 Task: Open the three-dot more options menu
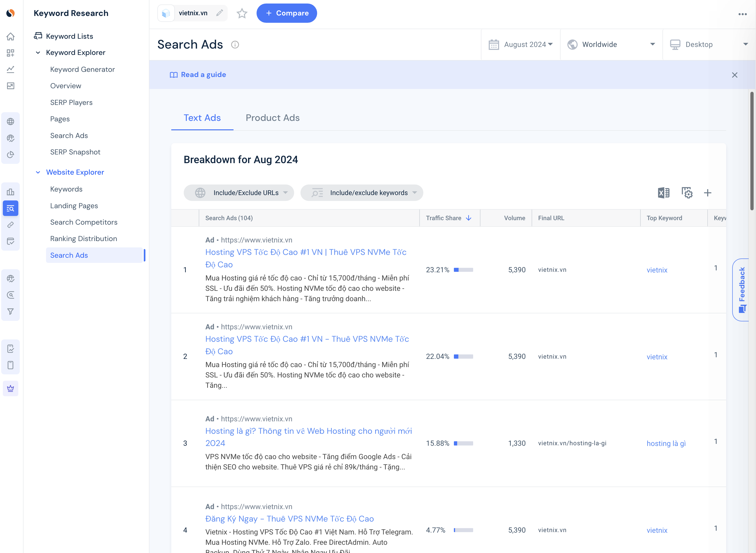743,14
